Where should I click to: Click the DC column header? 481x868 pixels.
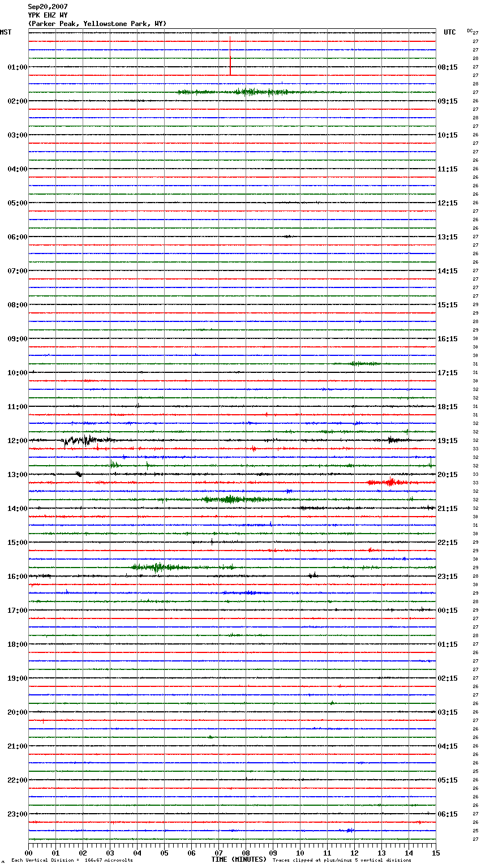pos(470,31)
